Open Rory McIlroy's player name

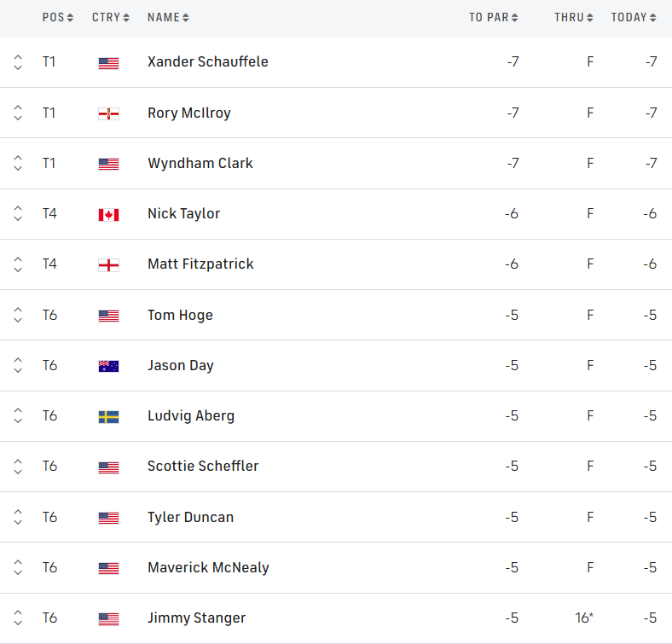(188, 113)
